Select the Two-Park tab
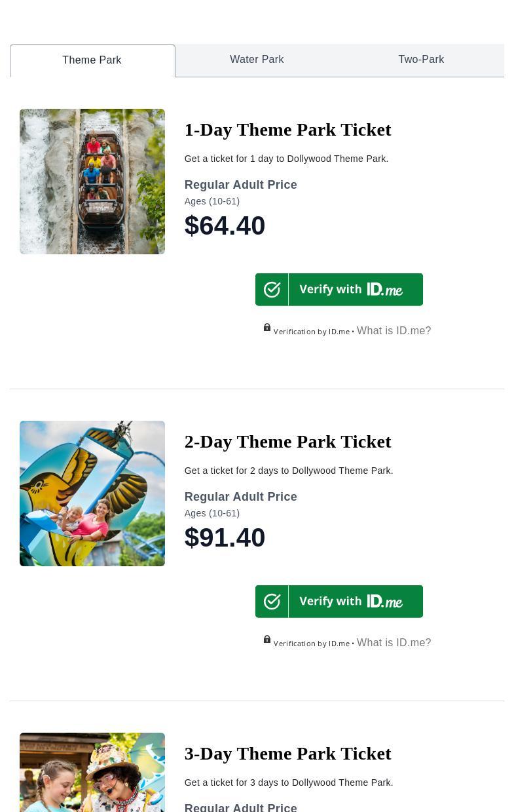 click(x=421, y=60)
